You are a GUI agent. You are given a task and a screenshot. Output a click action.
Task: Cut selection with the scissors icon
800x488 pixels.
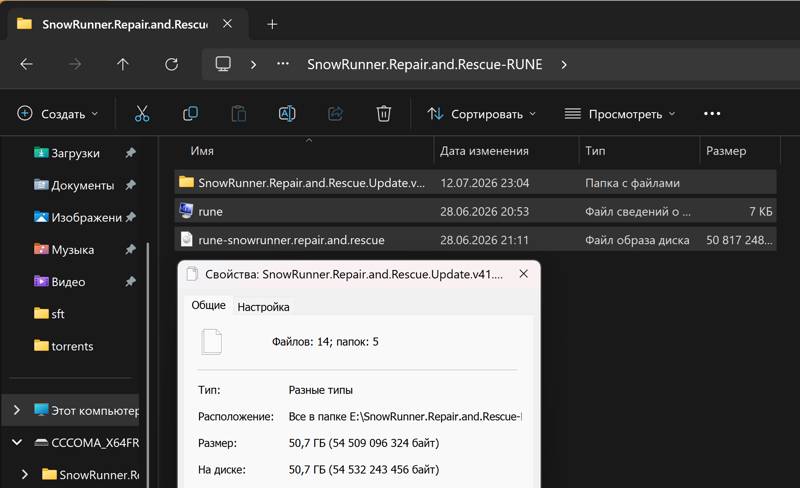point(142,113)
